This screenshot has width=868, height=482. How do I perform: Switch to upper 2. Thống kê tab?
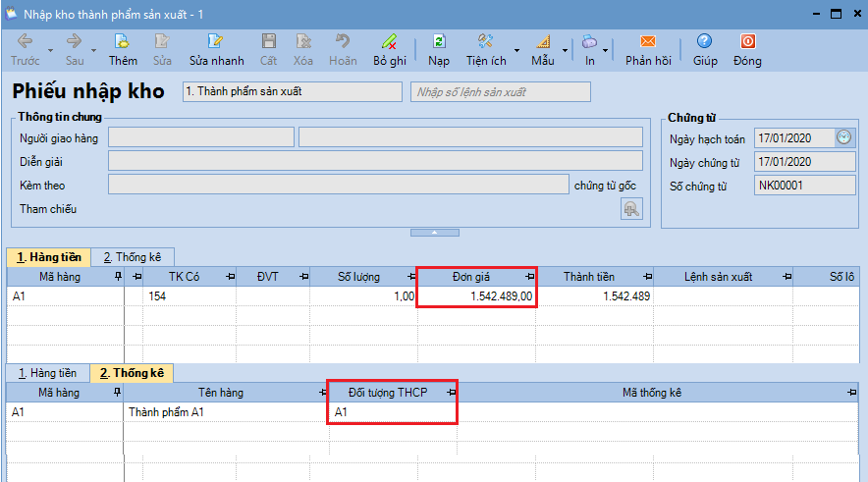point(133,257)
